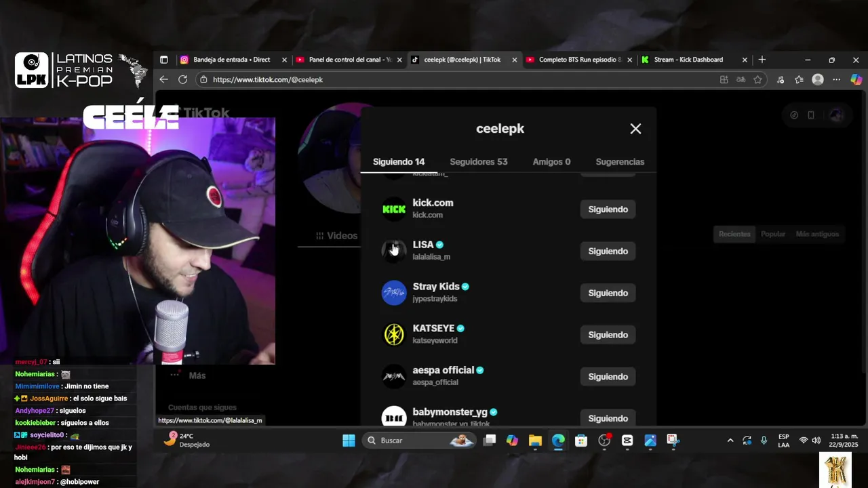Open aespa official avatar
This screenshot has height=488, width=868.
point(394,377)
